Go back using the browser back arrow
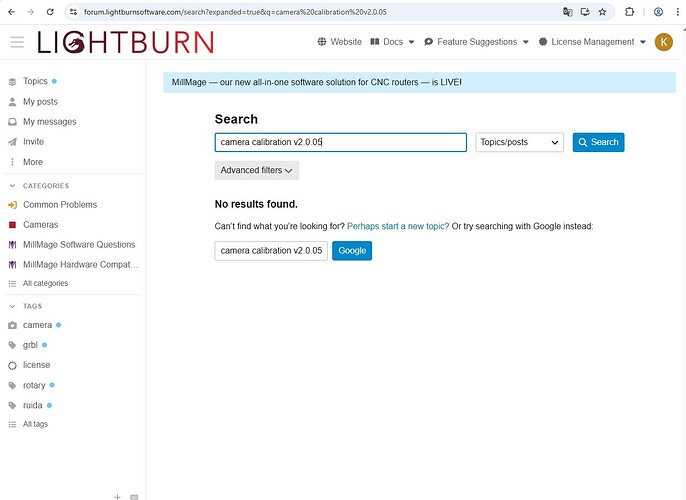The height and width of the screenshot is (500, 686). [x=11, y=12]
